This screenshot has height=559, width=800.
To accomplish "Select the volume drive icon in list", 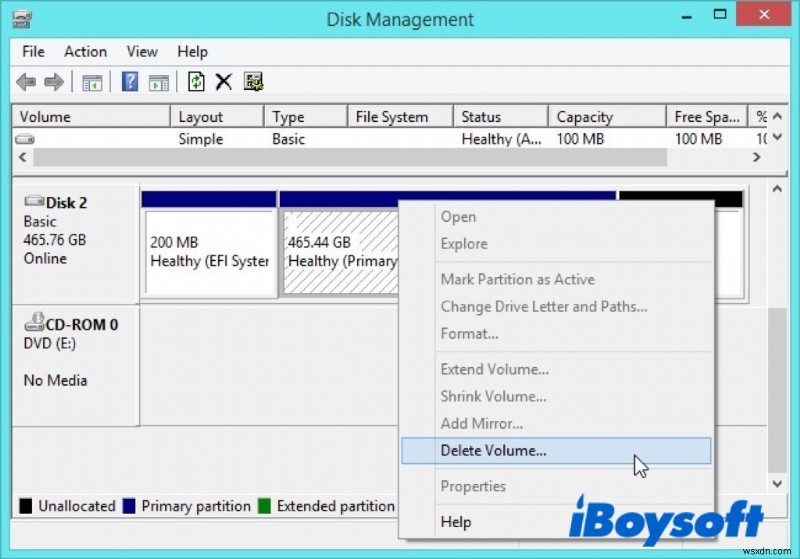I will tap(24, 139).
